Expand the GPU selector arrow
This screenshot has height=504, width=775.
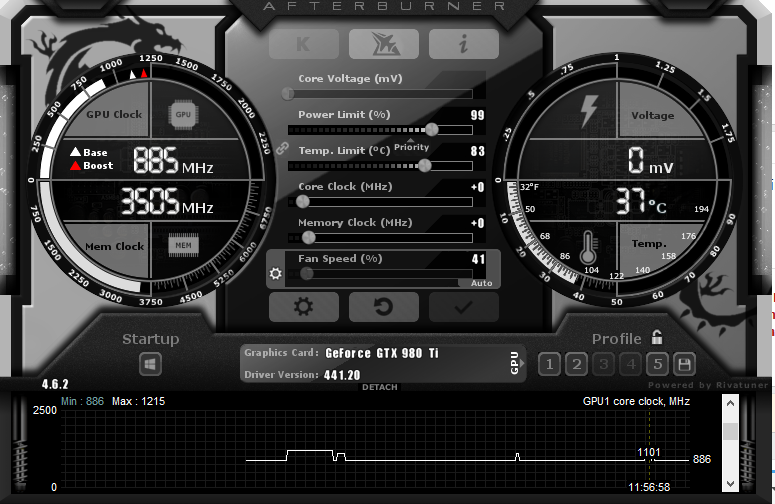521,363
